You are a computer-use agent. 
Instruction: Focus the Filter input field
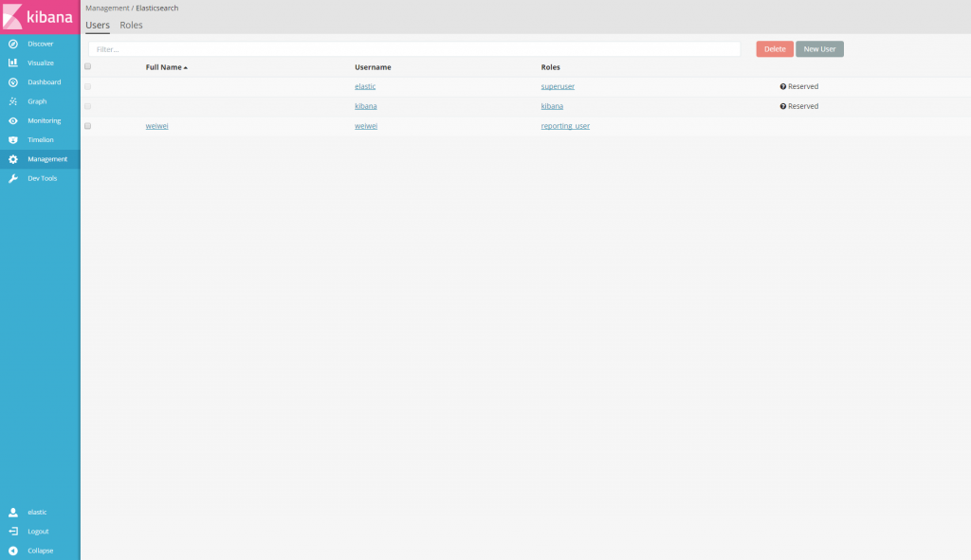414,49
